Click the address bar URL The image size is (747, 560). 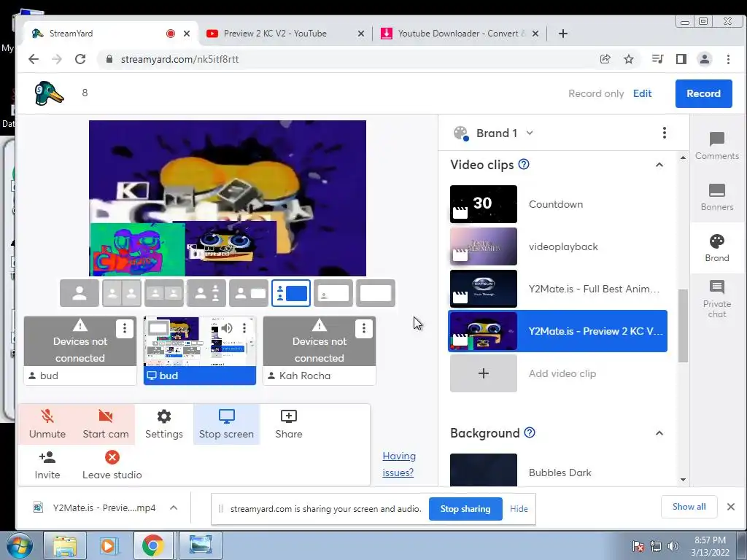179,59
